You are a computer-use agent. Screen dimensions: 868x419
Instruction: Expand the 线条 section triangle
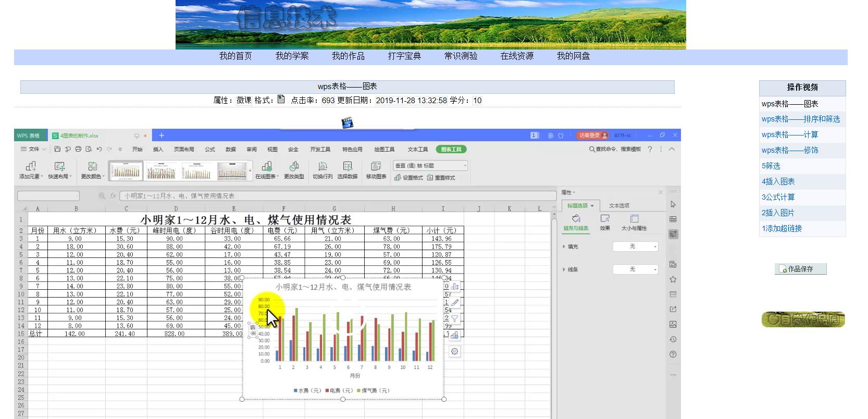coord(564,269)
